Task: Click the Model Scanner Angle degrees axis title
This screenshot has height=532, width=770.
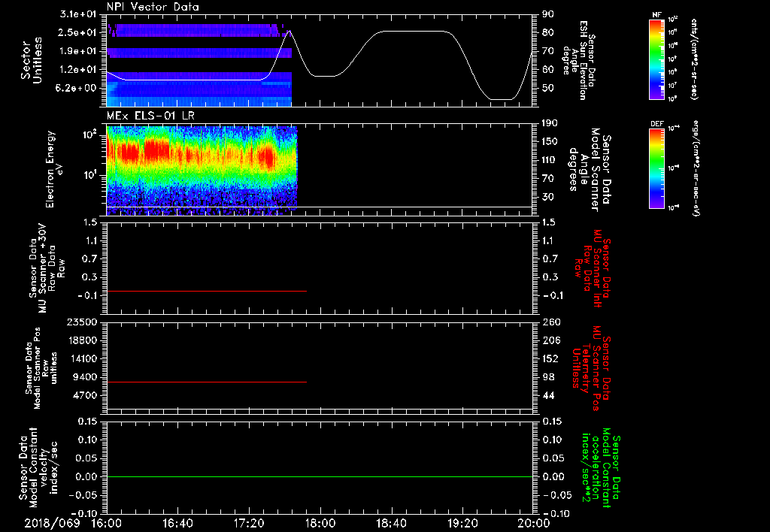Action: (590, 170)
